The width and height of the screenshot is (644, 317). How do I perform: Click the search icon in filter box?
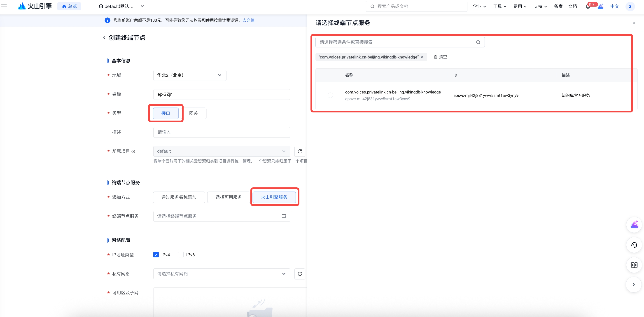pyautogui.click(x=478, y=42)
